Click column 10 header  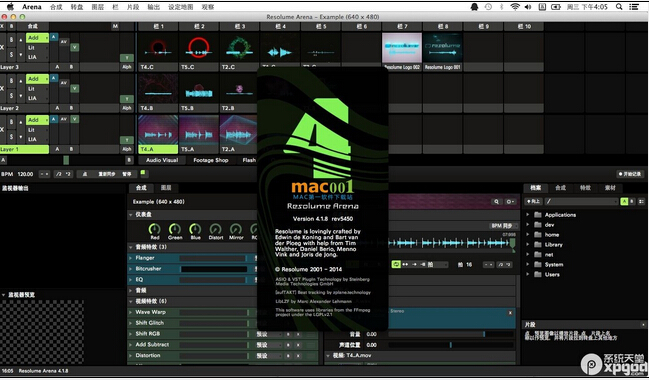[524, 26]
